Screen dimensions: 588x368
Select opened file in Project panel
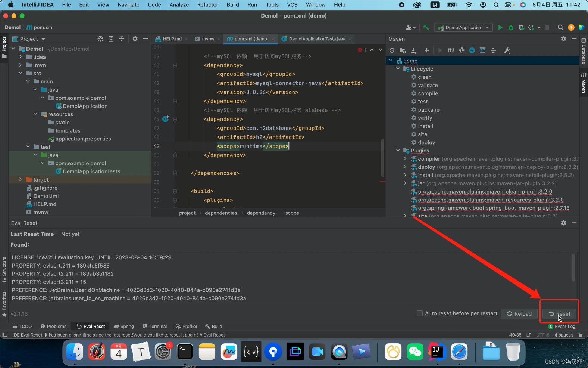[x=100, y=39]
